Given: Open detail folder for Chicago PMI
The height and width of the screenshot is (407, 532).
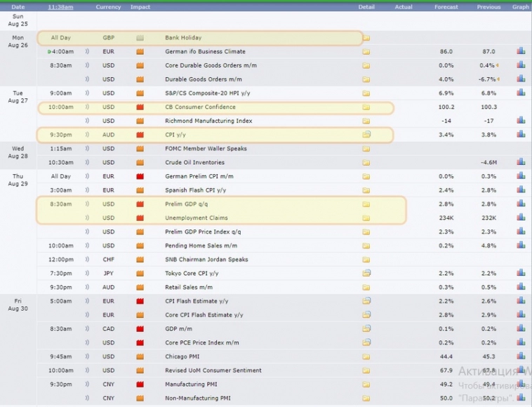Looking at the screenshot, I should [366, 356].
